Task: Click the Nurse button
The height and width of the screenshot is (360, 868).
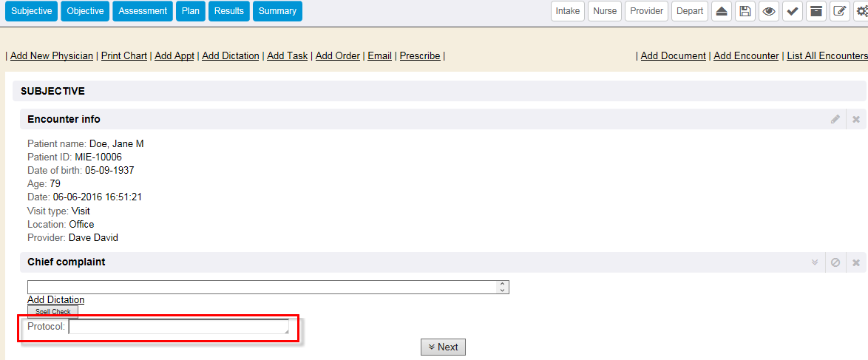Action: (605, 11)
